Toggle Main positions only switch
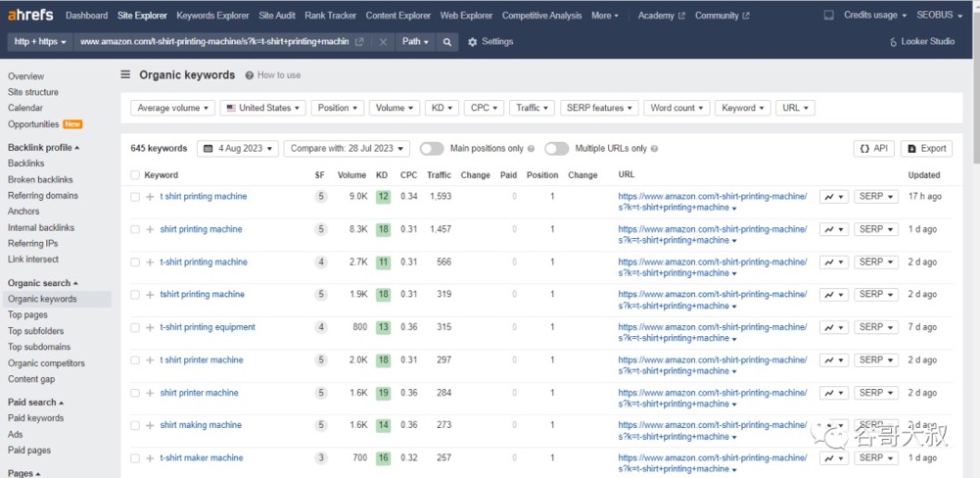Image resolution: width=980 pixels, height=478 pixels. [x=431, y=148]
